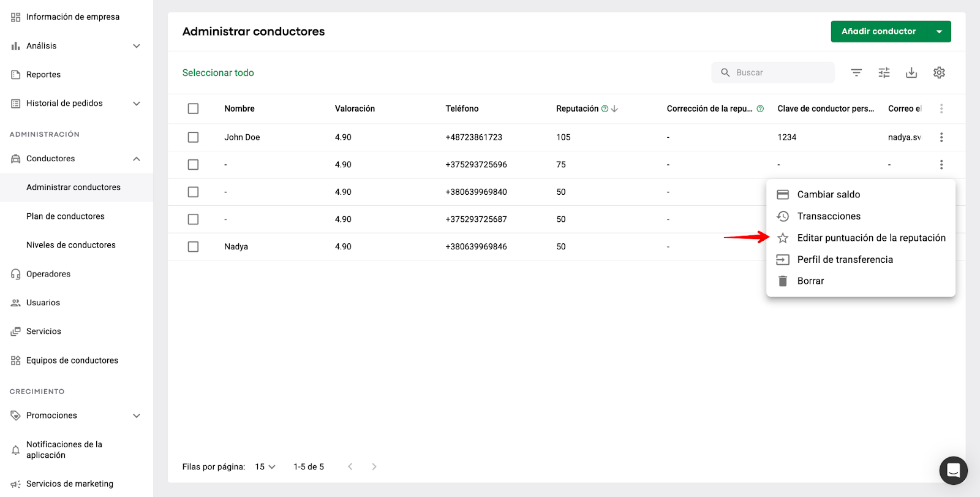This screenshot has height=497, width=980.
Task: Expand the Historial de pedidos chevron
Action: pos(137,104)
